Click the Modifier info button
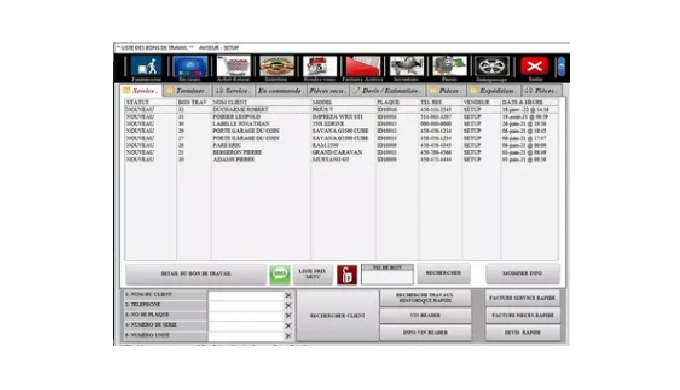This screenshot has width=680, height=390. [x=523, y=273]
